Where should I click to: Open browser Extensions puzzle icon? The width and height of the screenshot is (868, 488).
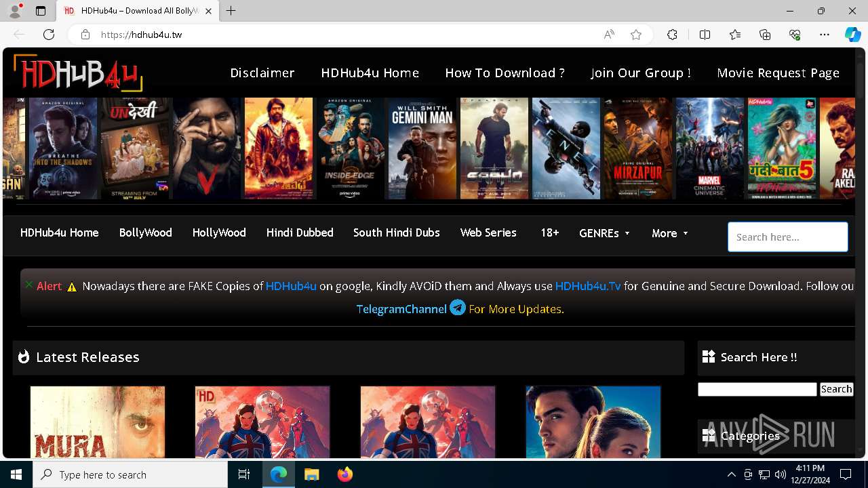672,35
